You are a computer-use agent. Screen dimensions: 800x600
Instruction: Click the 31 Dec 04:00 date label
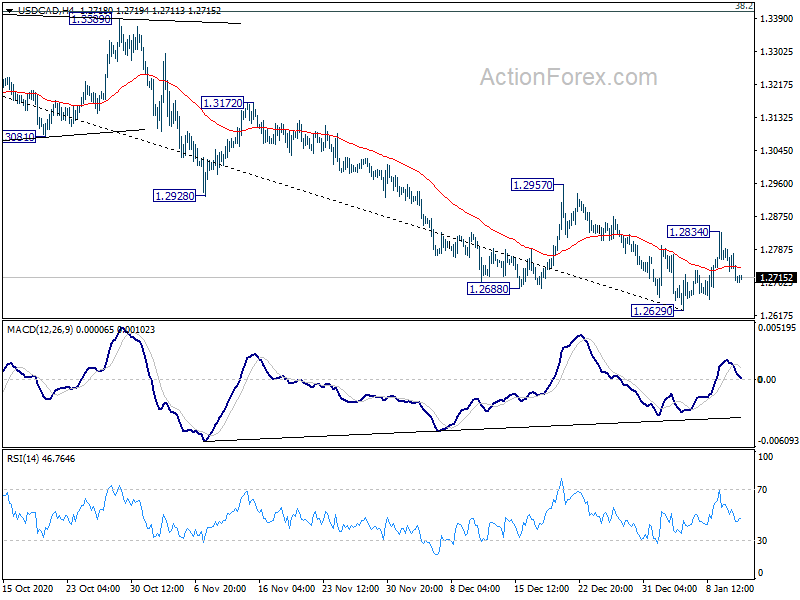pos(669,589)
